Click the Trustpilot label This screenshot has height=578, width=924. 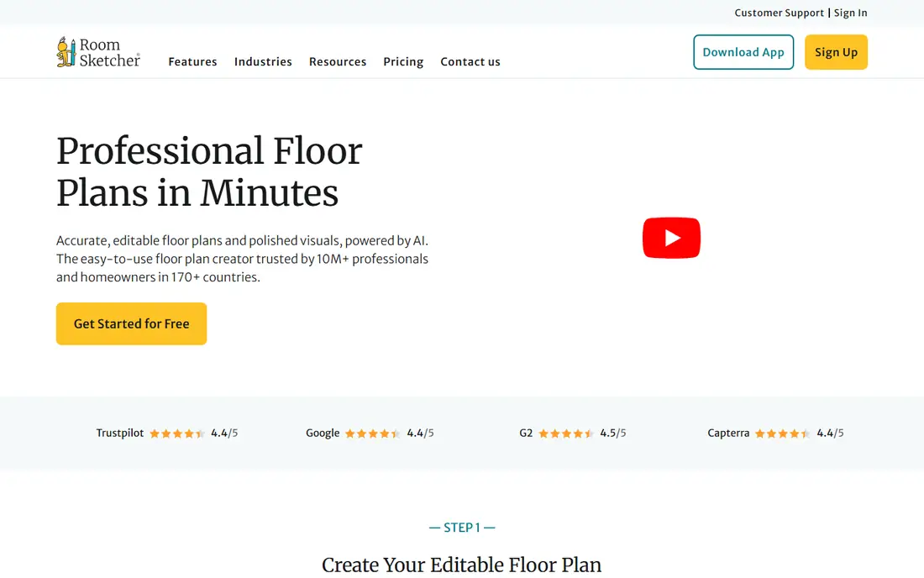click(119, 433)
